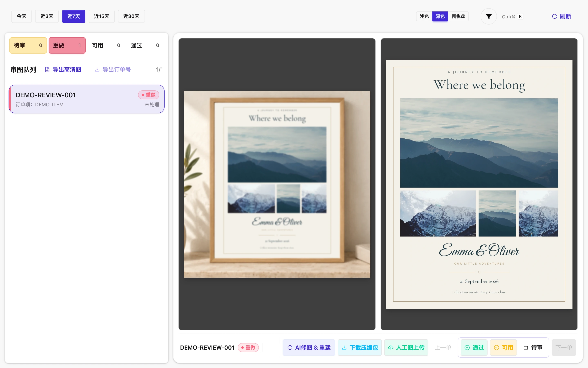The height and width of the screenshot is (368, 588).
Task: Click the download icon in 下载压缩包
Action: pyautogui.click(x=344, y=348)
